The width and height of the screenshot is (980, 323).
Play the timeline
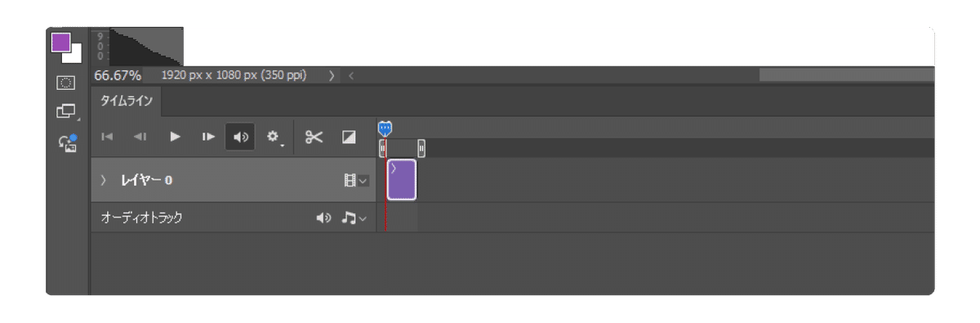(x=175, y=137)
